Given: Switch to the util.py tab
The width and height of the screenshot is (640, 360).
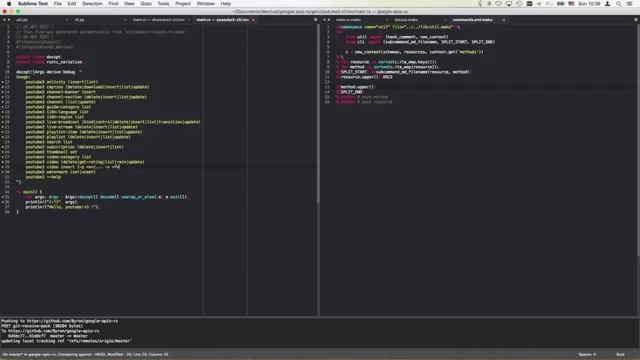Looking at the screenshot, I should pyautogui.click(x=22, y=20).
